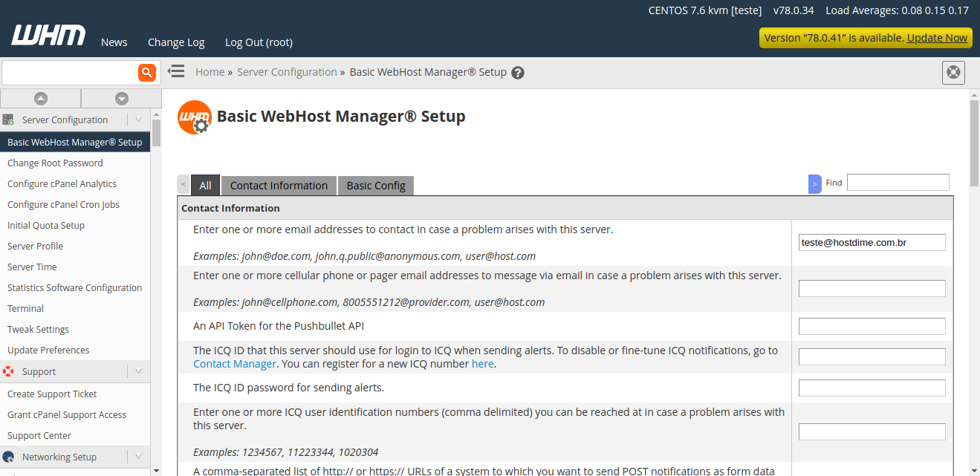Collapse the Networking Setup section chevron
Image resolution: width=980 pixels, height=476 pixels.
click(x=138, y=456)
